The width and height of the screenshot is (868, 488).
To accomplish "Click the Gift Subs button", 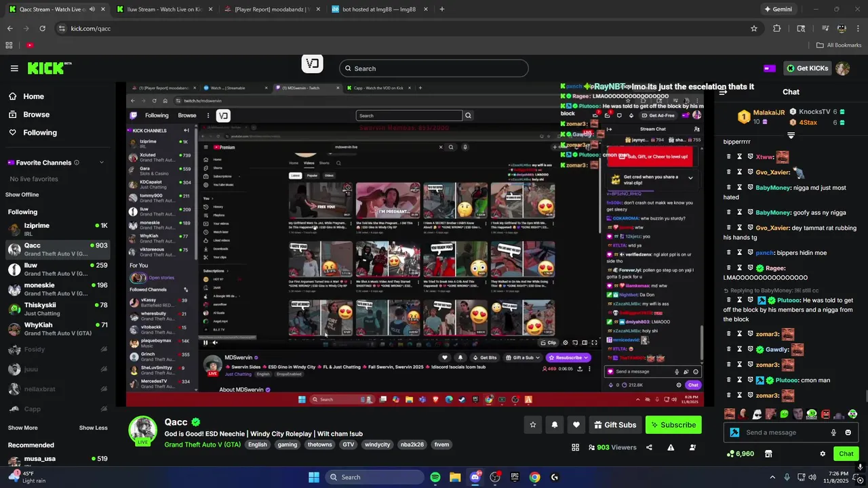I will tap(615, 425).
